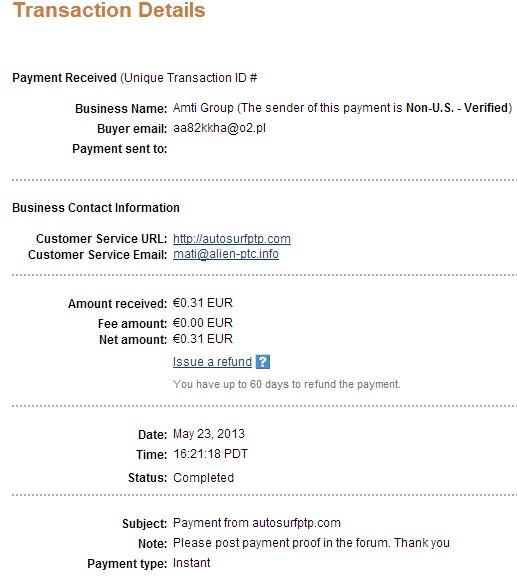Click the blue question mark help icon

point(263,362)
